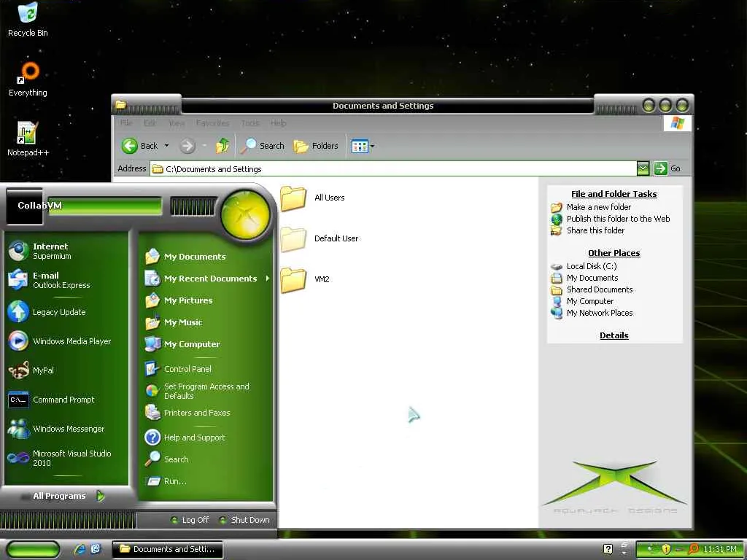The height and width of the screenshot is (560, 747).
Task: Select the Default User folder
Action: [320, 238]
